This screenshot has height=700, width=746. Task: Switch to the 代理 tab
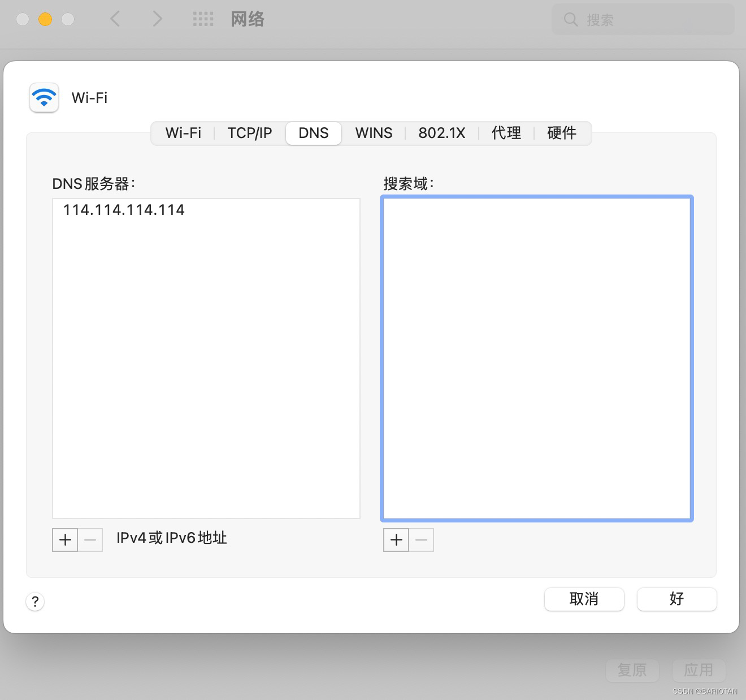pos(506,133)
